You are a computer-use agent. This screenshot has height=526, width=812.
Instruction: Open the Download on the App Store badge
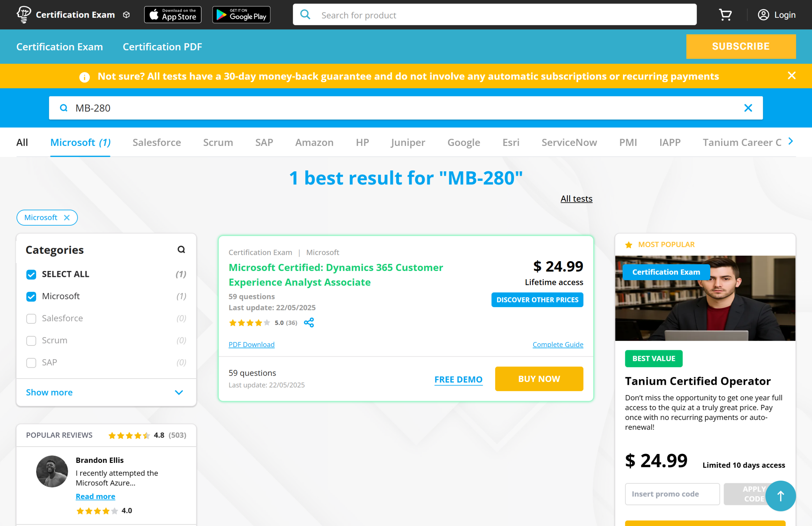(173, 15)
